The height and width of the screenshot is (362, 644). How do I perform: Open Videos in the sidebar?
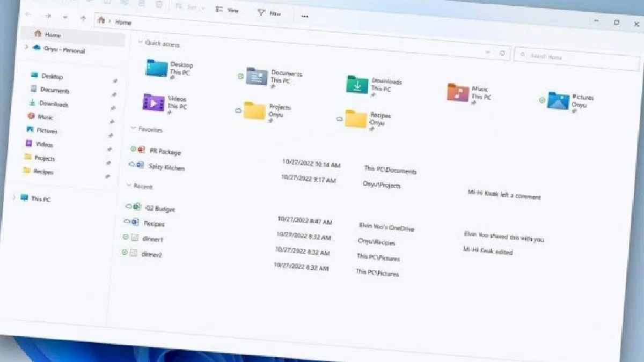[x=40, y=144]
